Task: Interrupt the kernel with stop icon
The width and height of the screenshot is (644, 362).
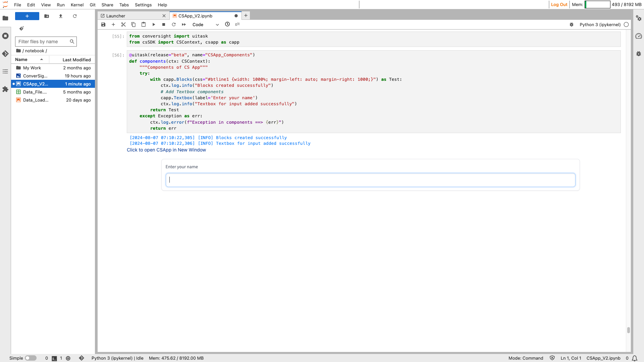Action: click(164, 24)
